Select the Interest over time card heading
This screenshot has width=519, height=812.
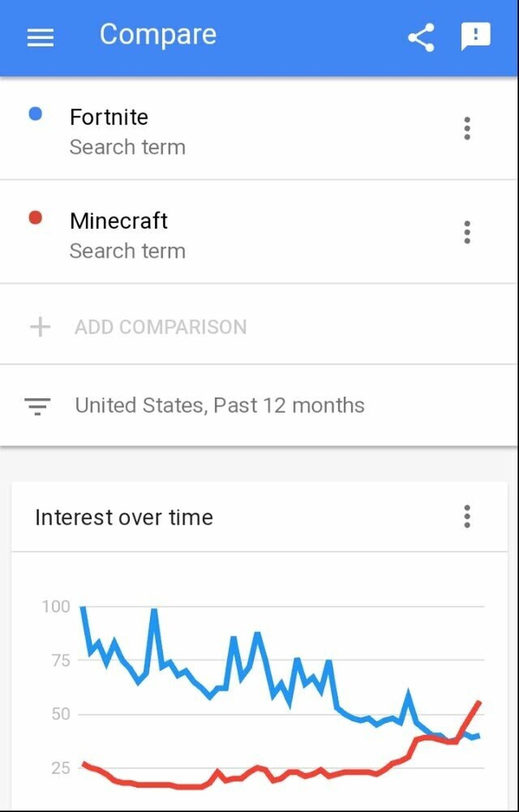[x=124, y=517]
